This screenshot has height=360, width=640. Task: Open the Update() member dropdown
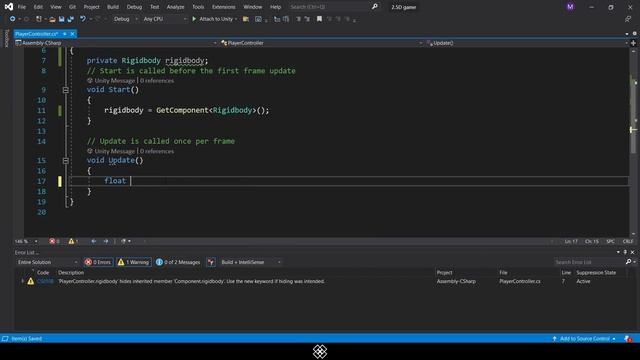coord(527,43)
